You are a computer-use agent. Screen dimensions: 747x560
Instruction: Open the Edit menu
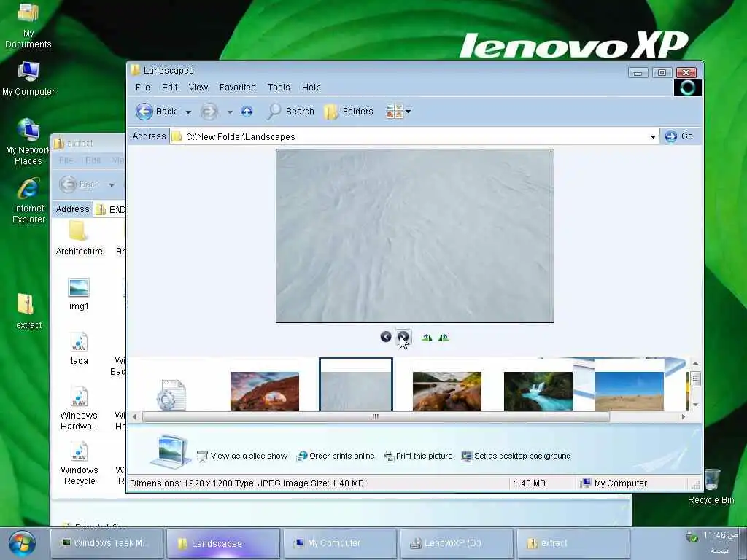tap(169, 87)
